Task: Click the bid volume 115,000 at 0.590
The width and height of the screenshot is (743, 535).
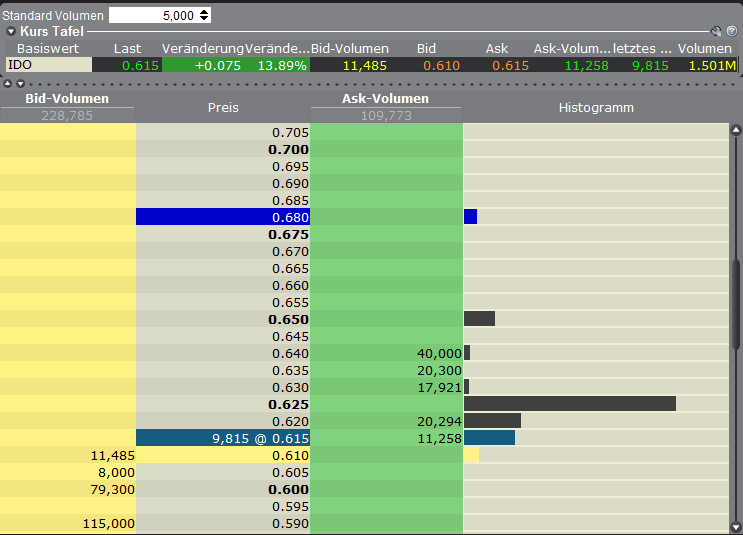Action: (x=109, y=524)
